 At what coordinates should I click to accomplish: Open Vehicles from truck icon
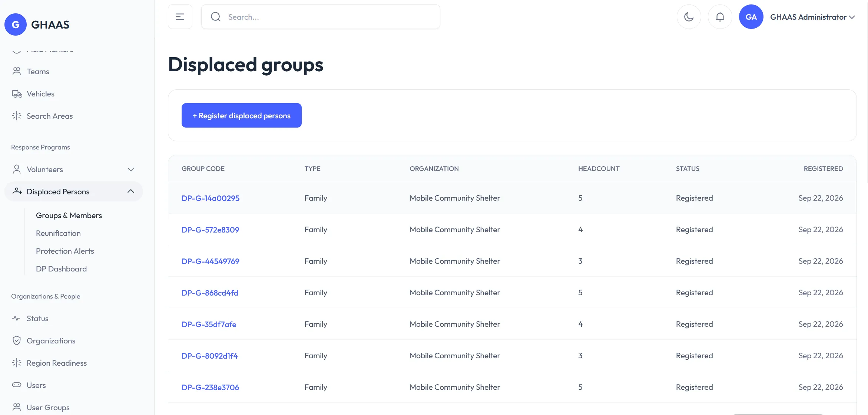tap(17, 94)
